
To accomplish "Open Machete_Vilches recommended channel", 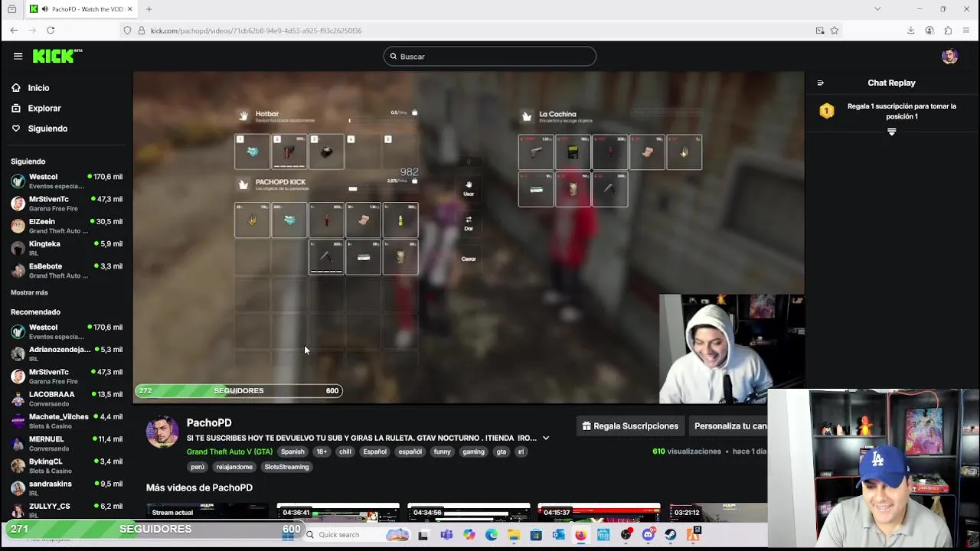I will pyautogui.click(x=67, y=421).
